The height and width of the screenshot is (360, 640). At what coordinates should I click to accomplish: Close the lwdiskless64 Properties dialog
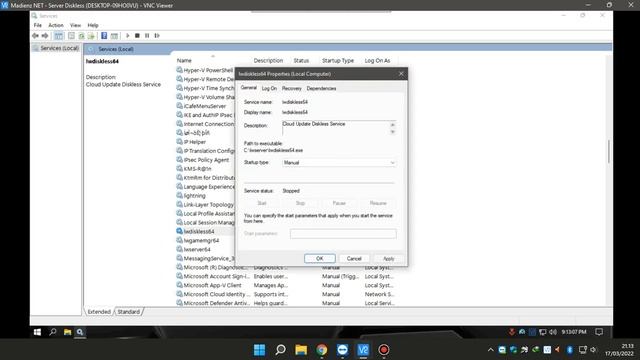401,74
